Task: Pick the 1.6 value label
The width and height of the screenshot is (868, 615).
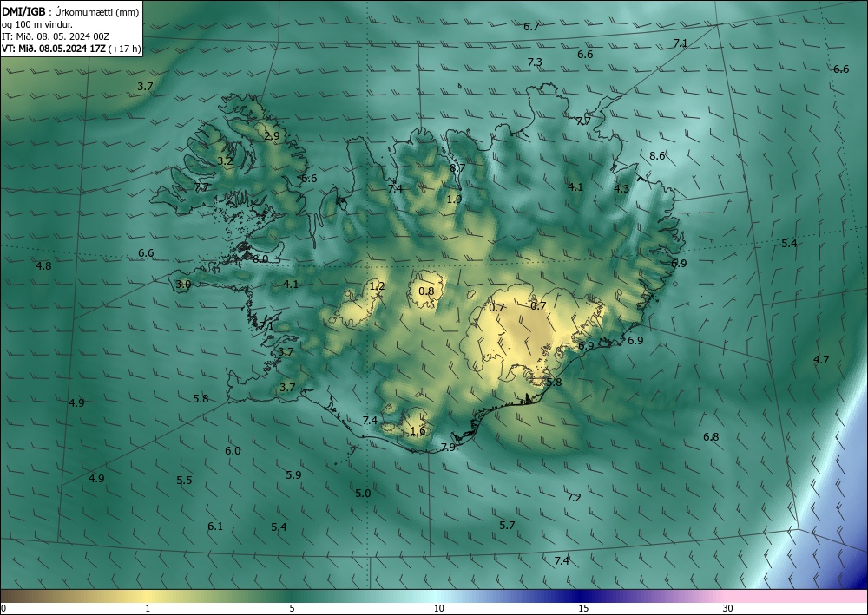Action: pos(418,431)
